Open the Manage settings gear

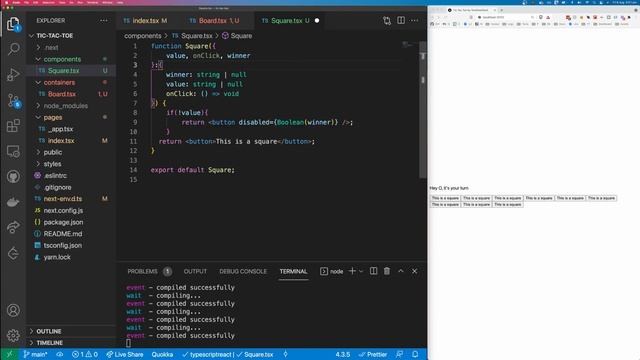click(x=13, y=336)
